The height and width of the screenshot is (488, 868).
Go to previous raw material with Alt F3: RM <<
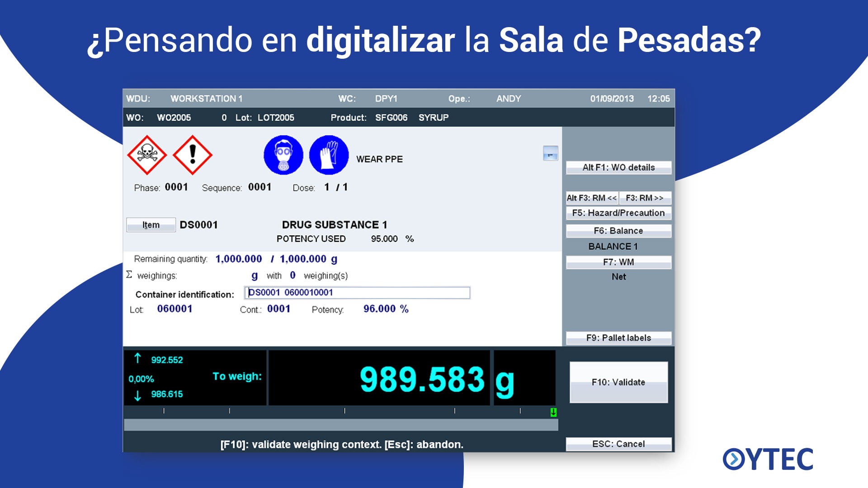pos(592,198)
